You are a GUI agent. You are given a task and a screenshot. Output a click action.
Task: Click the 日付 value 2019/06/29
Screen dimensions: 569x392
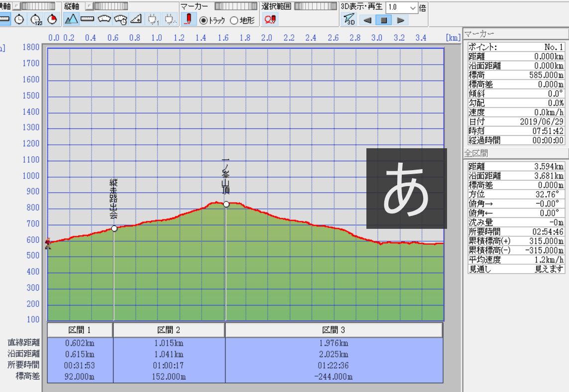(542, 121)
